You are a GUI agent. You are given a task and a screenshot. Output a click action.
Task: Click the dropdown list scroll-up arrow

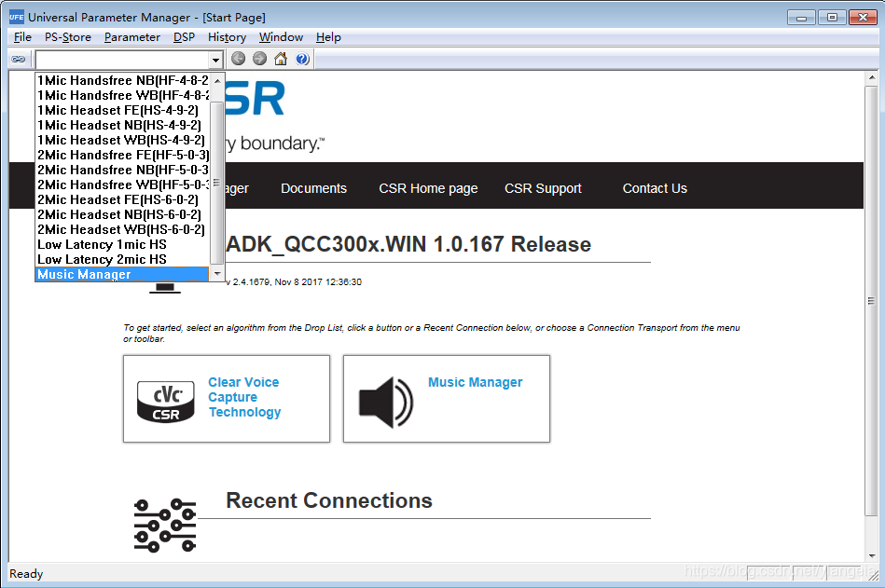coord(217,81)
